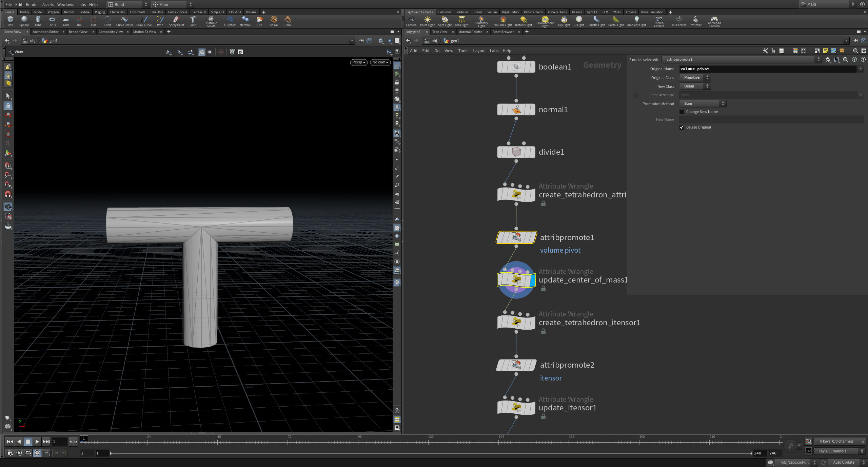
Task: Open the Persp viewport dropdown
Action: pyautogui.click(x=358, y=62)
